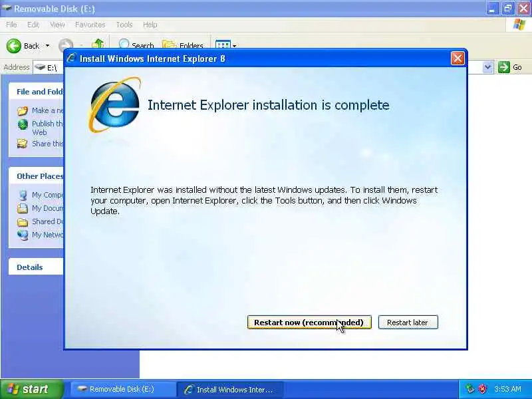Open the Help menu
532x399 pixels.
pyautogui.click(x=150, y=25)
